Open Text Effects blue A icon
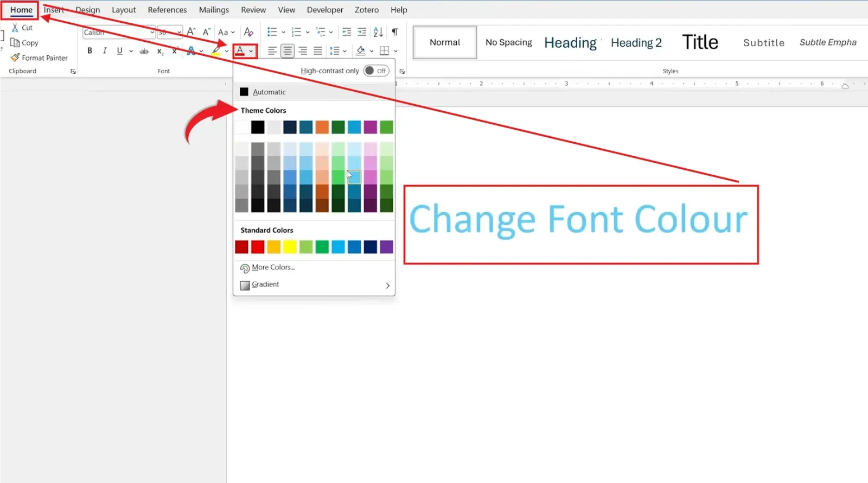The width and height of the screenshot is (868, 483). coord(191,51)
